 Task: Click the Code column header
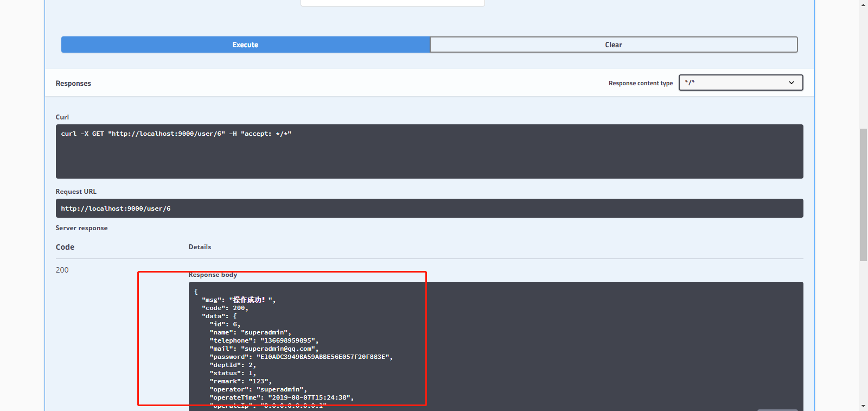pyautogui.click(x=65, y=247)
